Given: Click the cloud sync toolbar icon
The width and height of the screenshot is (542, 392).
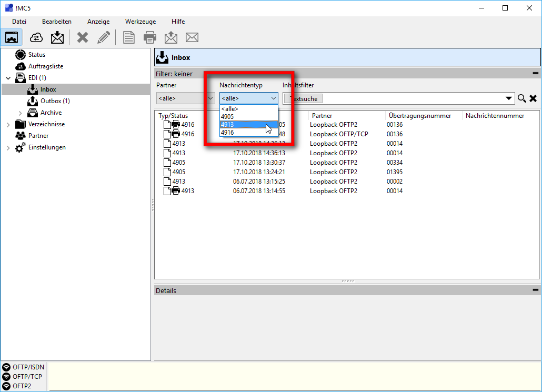Looking at the screenshot, I should [x=36, y=37].
